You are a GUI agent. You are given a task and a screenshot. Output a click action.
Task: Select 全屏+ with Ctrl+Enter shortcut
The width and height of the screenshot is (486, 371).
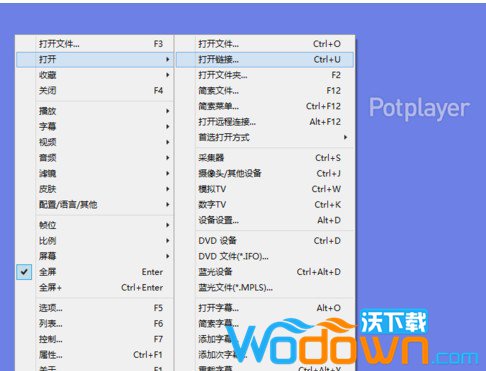click(95, 287)
